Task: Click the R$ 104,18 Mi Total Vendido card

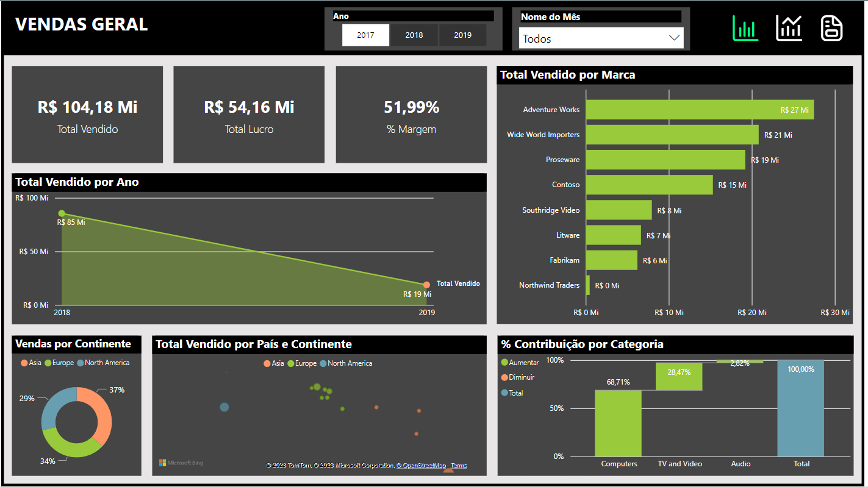Action: tap(87, 115)
